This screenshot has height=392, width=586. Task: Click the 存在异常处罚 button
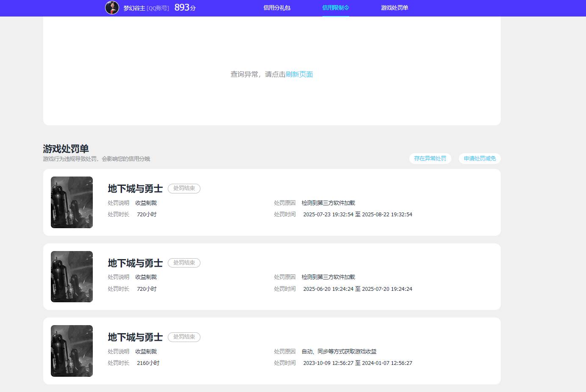tap(430, 158)
